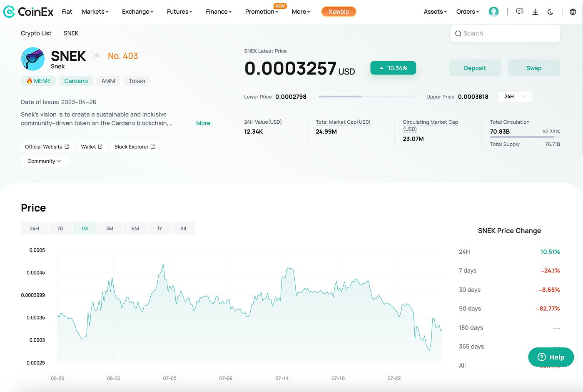Switch chart to 6M tab
Viewport: 583px width, 392px height.
pyautogui.click(x=135, y=228)
